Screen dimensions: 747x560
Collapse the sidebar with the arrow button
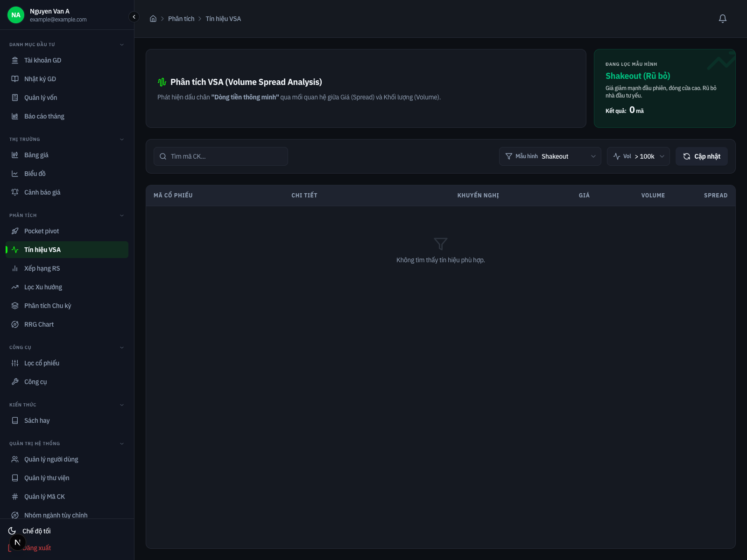tap(134, 17)
